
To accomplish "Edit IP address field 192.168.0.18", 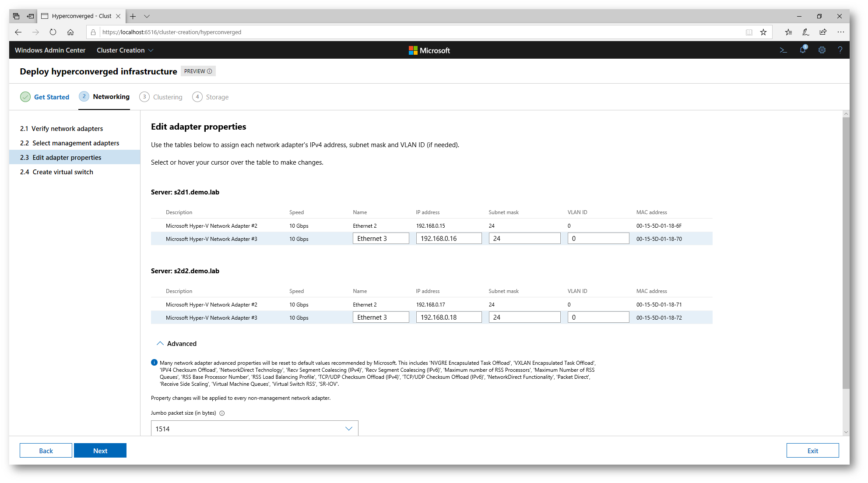I will 449,317.
